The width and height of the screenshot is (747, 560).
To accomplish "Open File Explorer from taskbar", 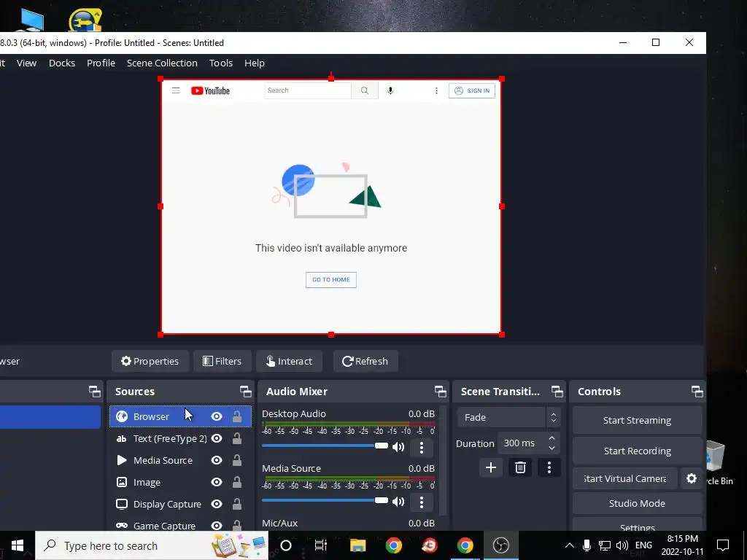I will click(357, 545).
